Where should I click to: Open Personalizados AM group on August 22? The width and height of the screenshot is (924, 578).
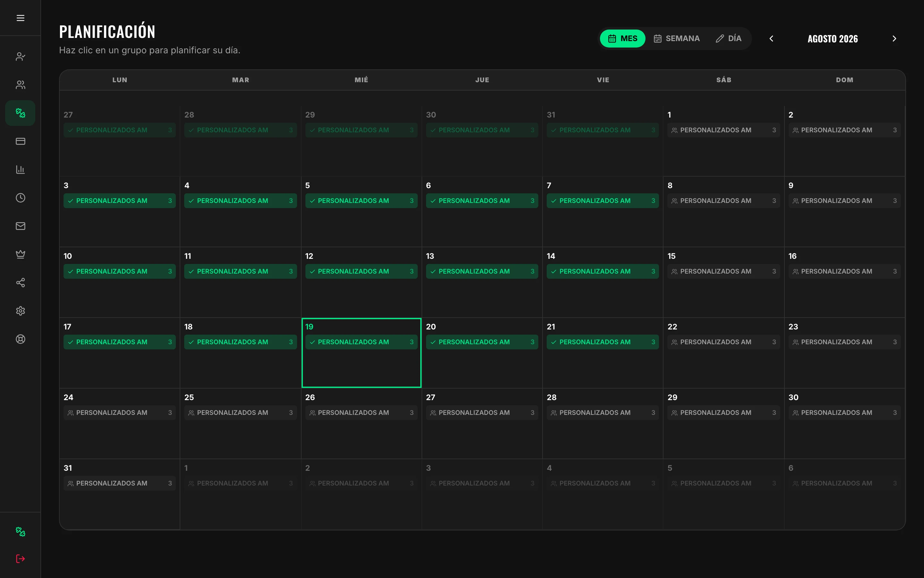tap(723, 342)
